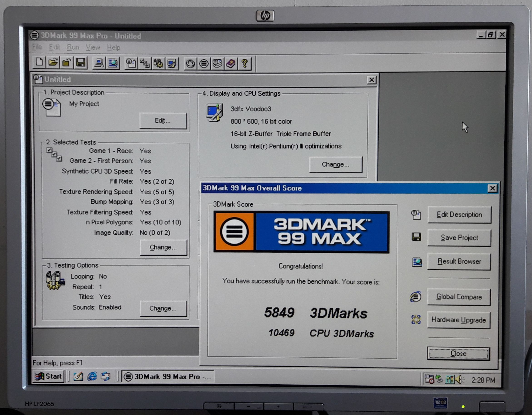Click the 800 * 600, 16 bit color text
This screenshot has height=415, width=532.
pos(261,121)
